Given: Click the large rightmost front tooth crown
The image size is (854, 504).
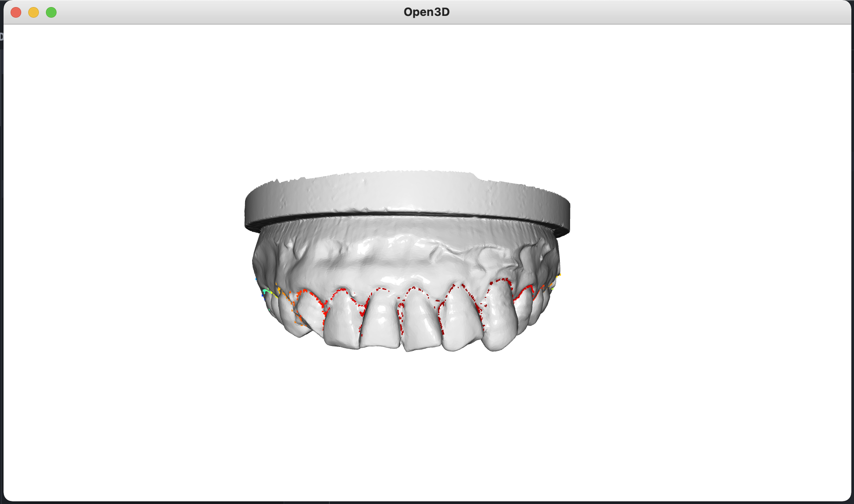Looking at the screenshot, I should coord(499,318).
